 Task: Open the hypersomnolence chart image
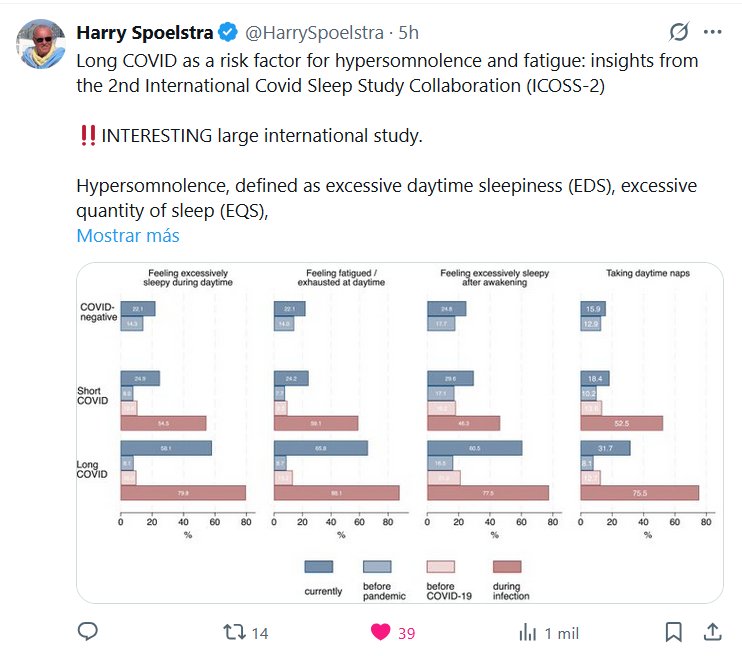(x=400, y=432)
